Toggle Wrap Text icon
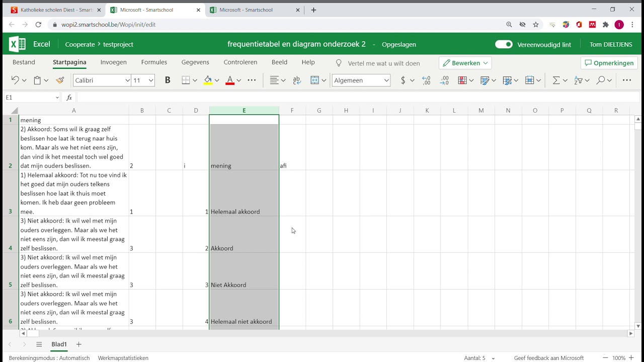This screenshot has height=362, width=644. coord(297,80)
